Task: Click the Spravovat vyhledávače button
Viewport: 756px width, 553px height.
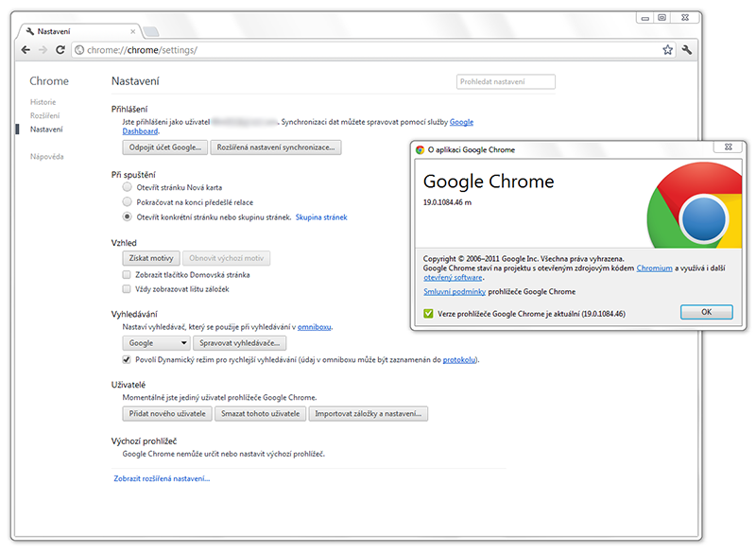Action: (240, 343)
